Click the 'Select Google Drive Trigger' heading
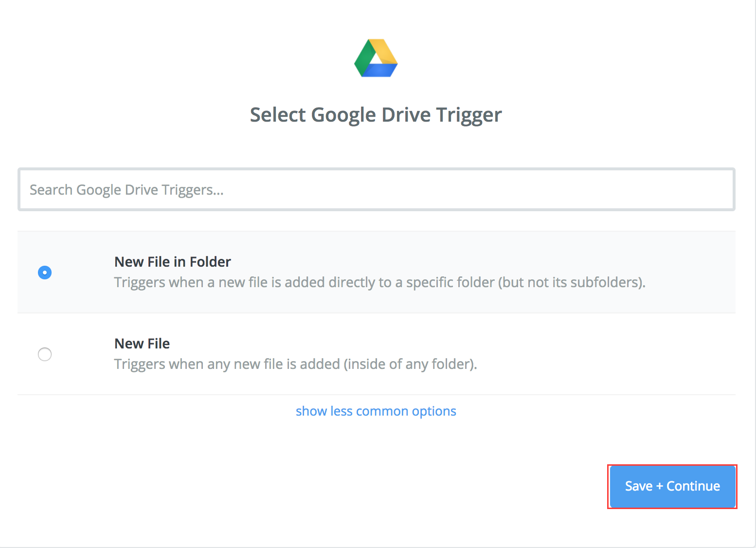Image resolution: width=756 pixels, height=548 pixels. tap(376, 115)
